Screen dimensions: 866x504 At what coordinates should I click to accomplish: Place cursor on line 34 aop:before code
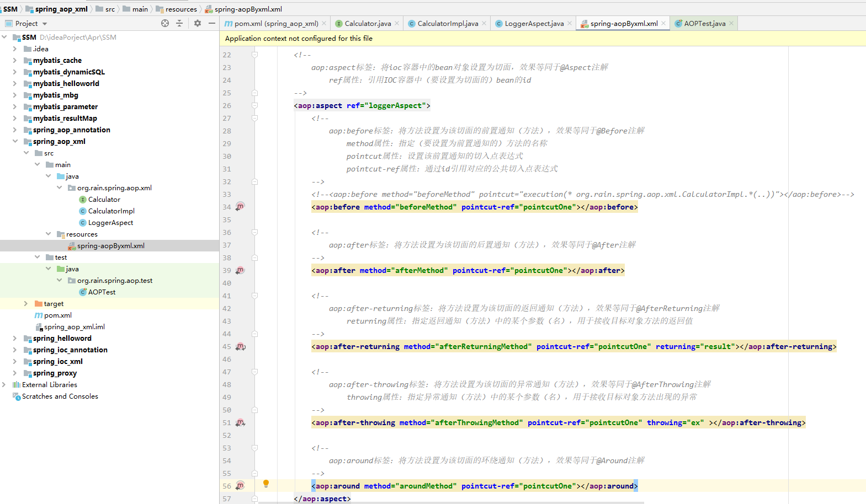pyautogui.click(x=474, y=207)
